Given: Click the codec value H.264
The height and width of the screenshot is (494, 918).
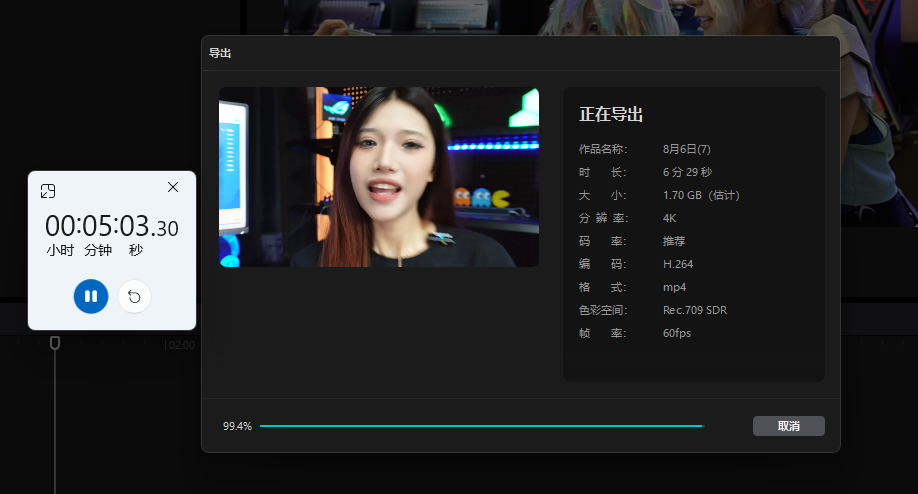Looking at the screenshot, I should [x=678, y=264].
